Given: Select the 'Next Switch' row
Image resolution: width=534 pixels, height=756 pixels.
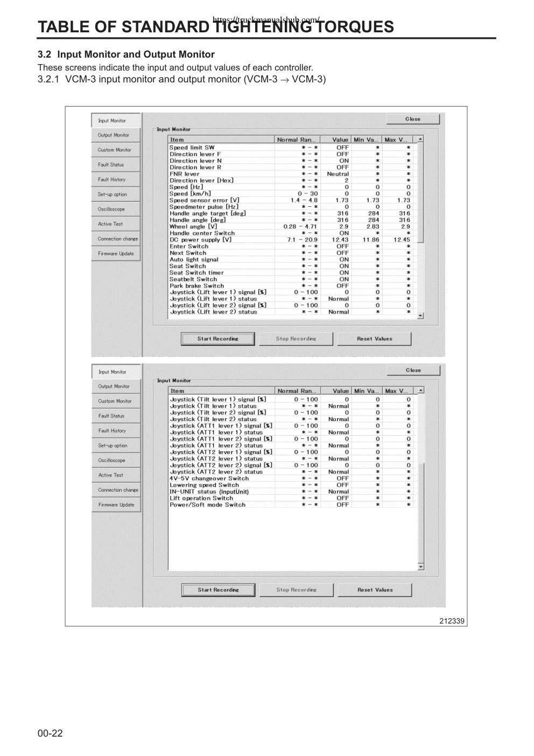Looking at the screenshot, I should click(292, 253).
